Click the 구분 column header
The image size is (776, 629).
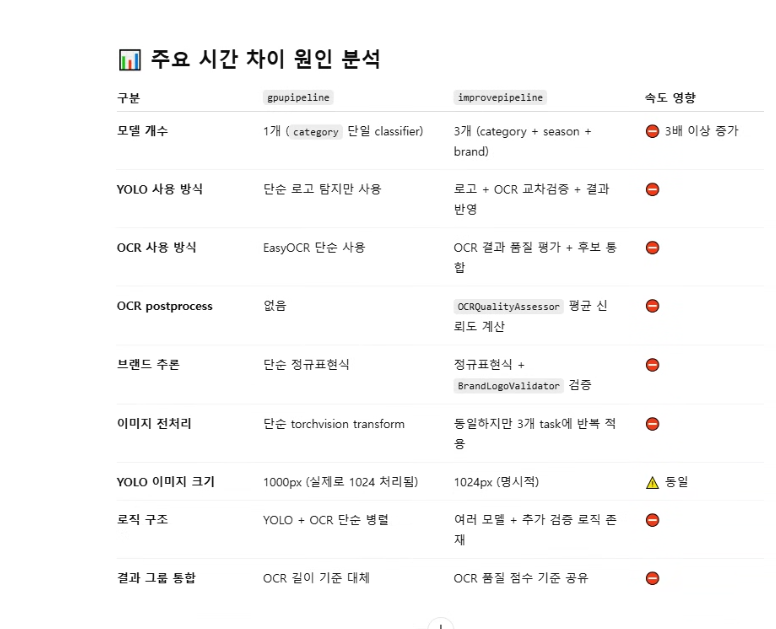(128, 97)
